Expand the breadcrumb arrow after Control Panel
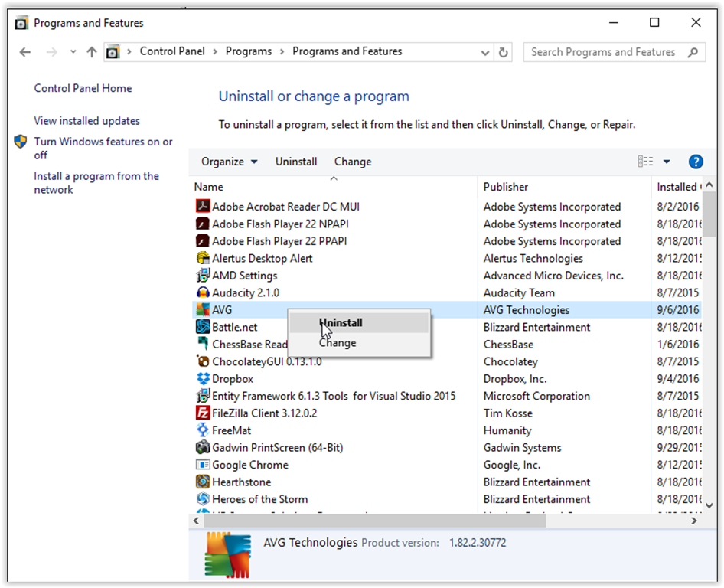Viewport: 724px width, 588px height. 215,52
